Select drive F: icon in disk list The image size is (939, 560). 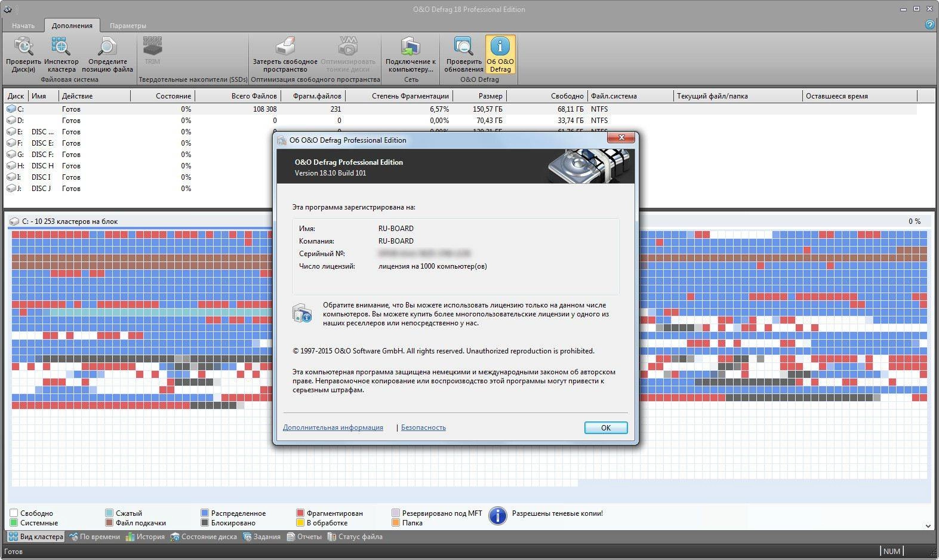coord(11,143)
